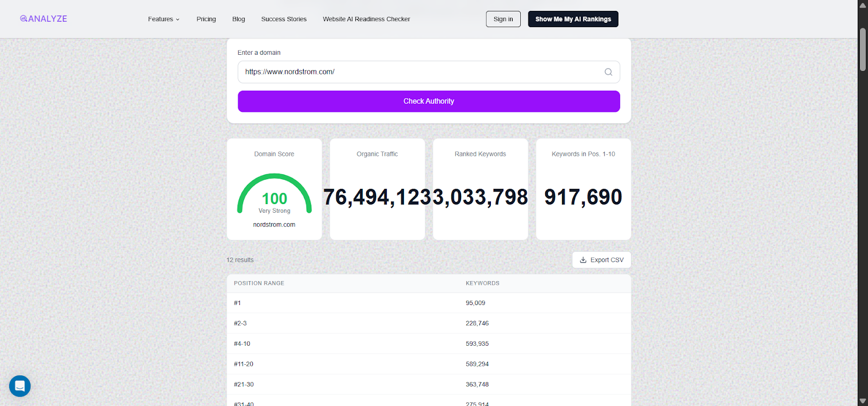Click the 363,748 keywords value
Viewport: 868px width, 406px height.
(477, 384)
